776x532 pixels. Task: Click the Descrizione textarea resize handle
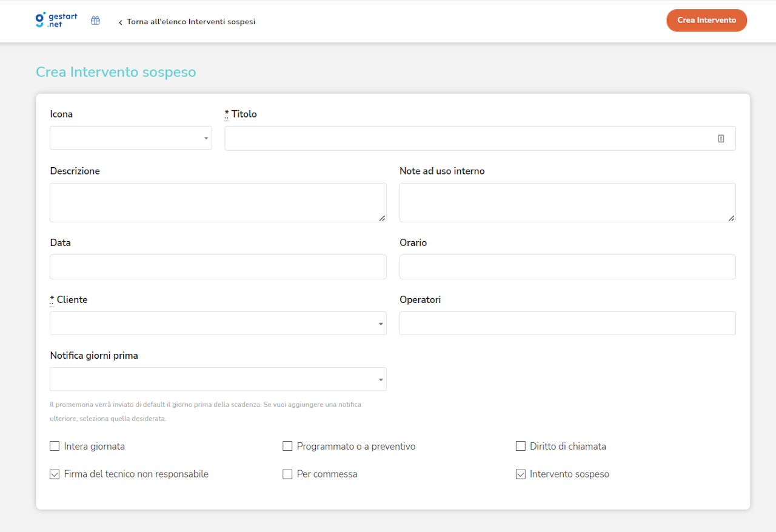pyautogui.click(x=382, y=218)
